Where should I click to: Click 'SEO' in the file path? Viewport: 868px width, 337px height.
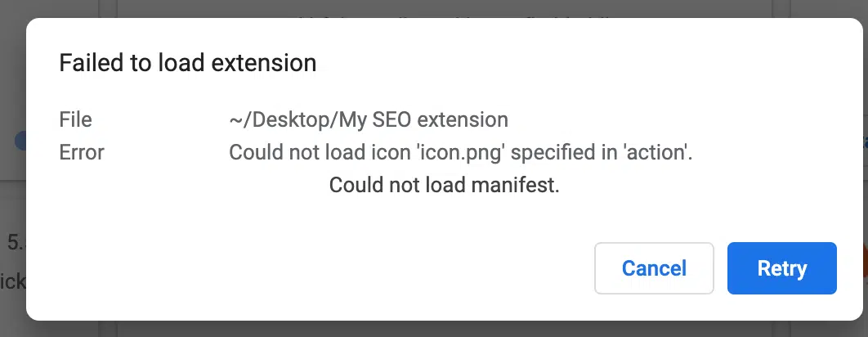380,119
